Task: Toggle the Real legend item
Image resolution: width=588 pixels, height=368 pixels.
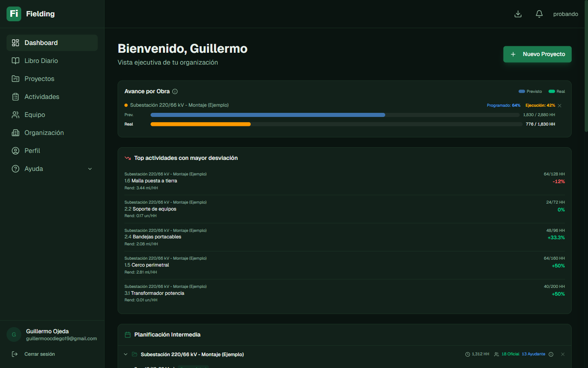Action: pos(557,92)
